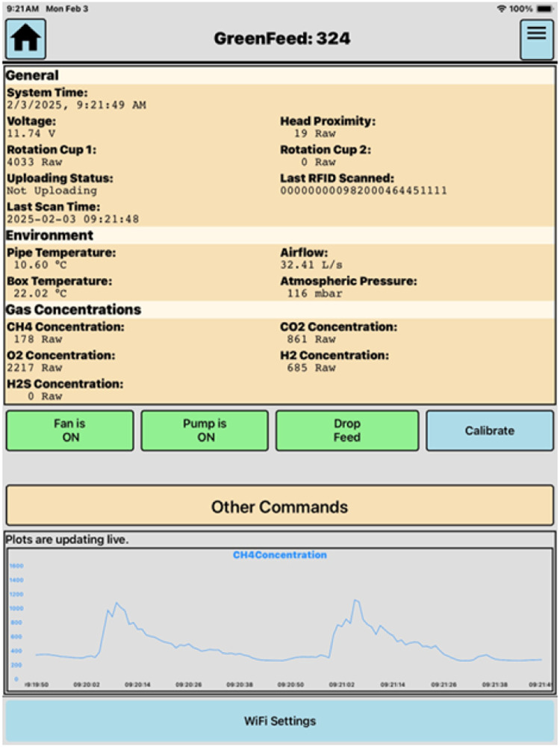Select the Environment section header
The width and height of the screenshot is (560, 747).
[49, 235]
